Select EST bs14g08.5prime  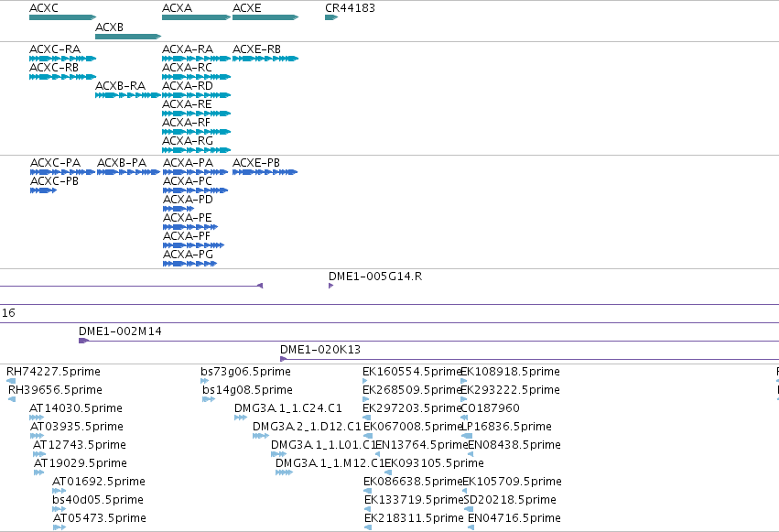pos(209,399)
